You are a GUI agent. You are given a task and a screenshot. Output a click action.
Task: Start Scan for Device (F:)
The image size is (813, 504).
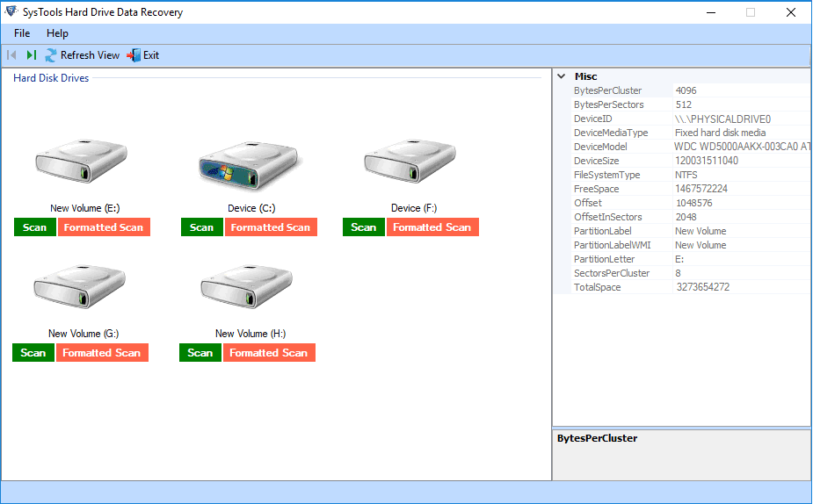pos(363,227)
